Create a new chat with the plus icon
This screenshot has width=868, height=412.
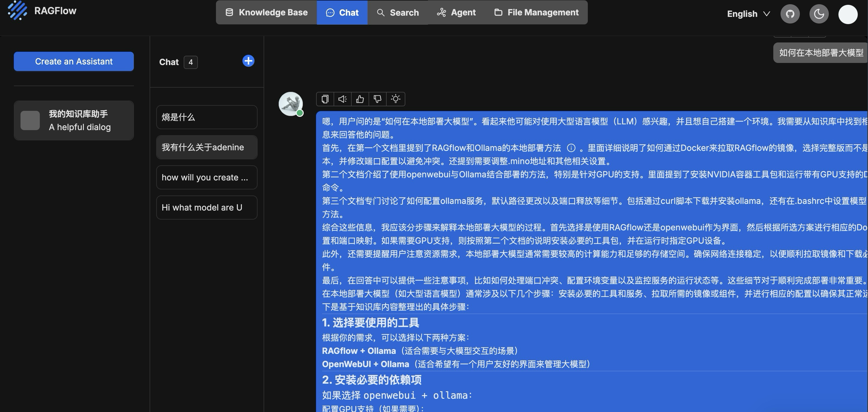click(x=248, y=61)
